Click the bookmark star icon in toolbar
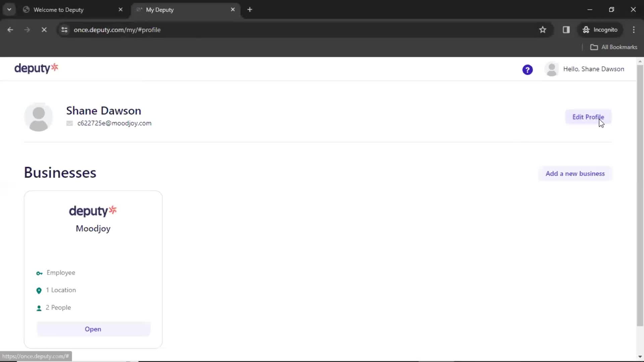The image size is (644, 362). point(542,29)
